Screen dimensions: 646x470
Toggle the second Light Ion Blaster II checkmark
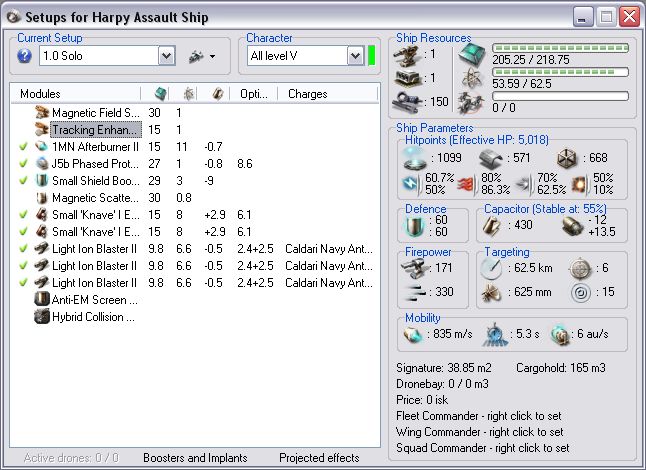point(23,266)
